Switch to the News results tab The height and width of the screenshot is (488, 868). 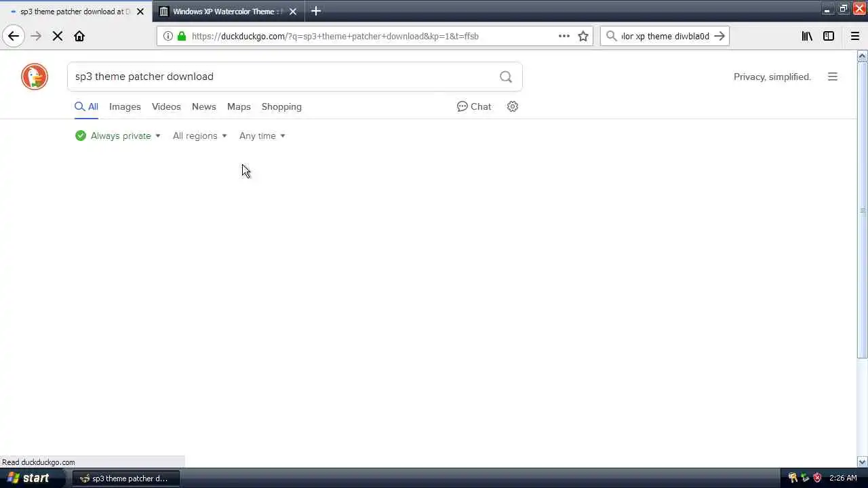[203, 106]
